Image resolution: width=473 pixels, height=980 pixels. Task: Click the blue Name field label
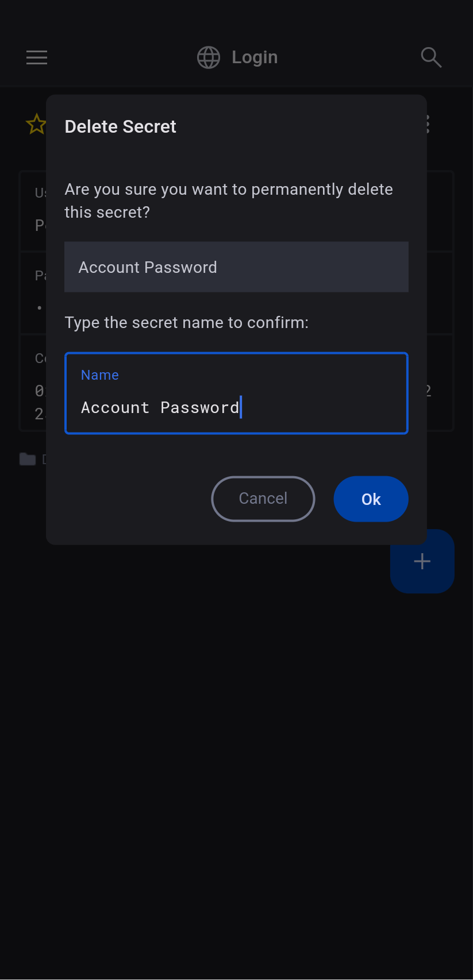100,375
